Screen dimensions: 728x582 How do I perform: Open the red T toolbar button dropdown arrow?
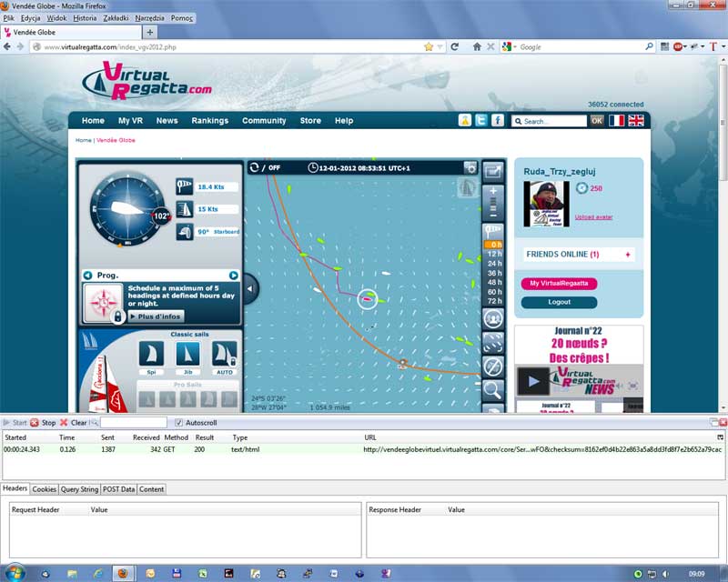coord(723,46)
